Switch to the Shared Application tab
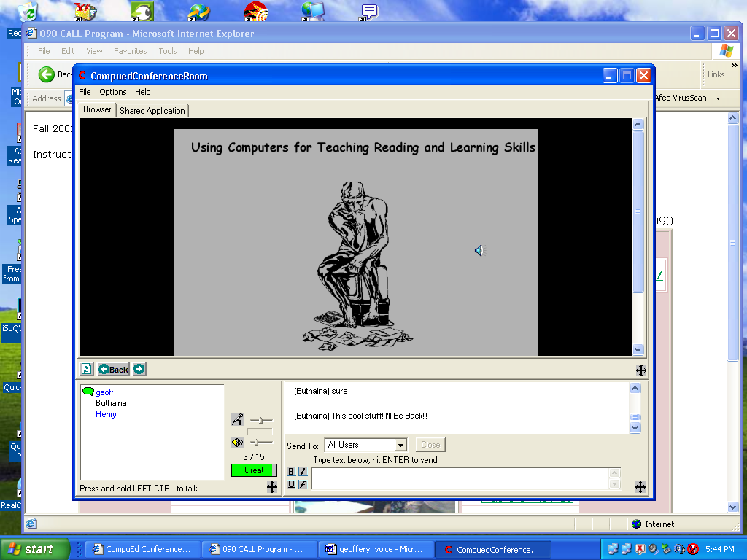 click(x=152, y=111)
